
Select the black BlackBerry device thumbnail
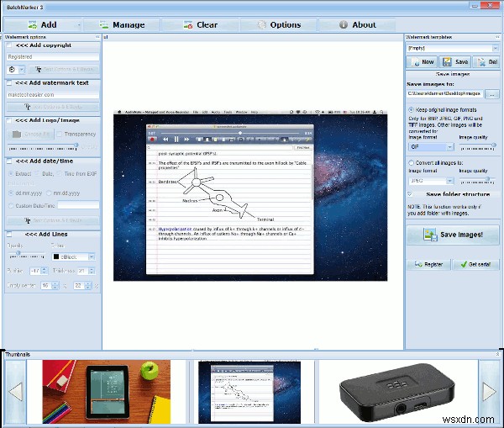[x=397, y=392]
